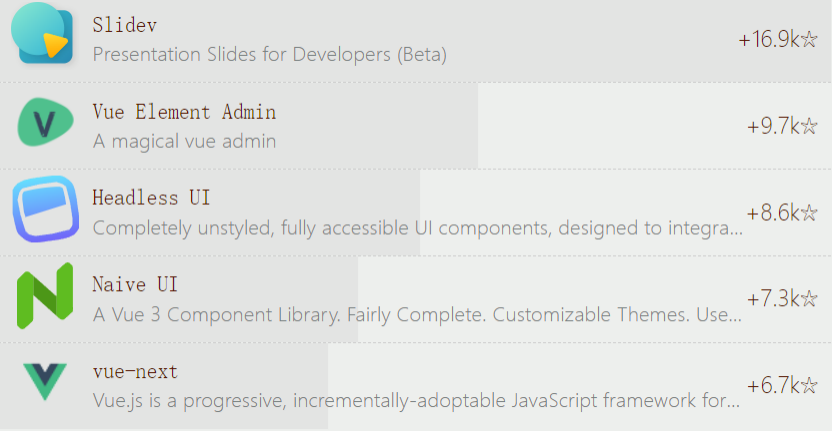This screenshot has height=432, width=833.
Task: Click the +9.7k star count
Action: [781, 126]
